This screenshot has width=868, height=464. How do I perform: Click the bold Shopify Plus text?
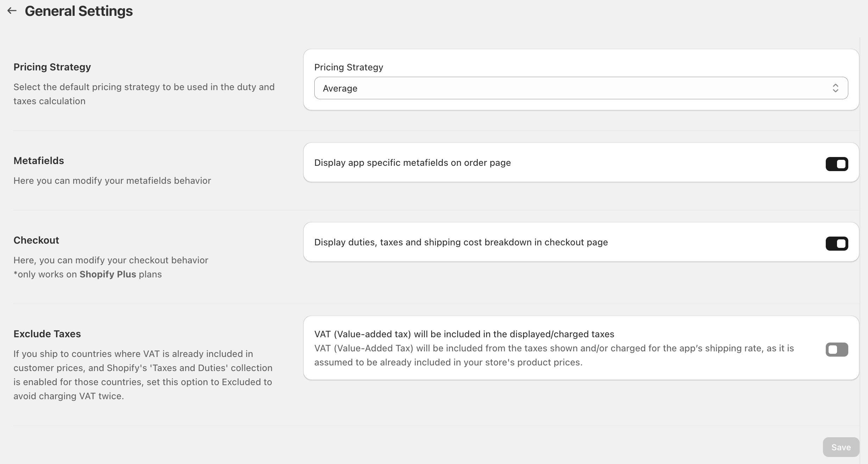108,274
